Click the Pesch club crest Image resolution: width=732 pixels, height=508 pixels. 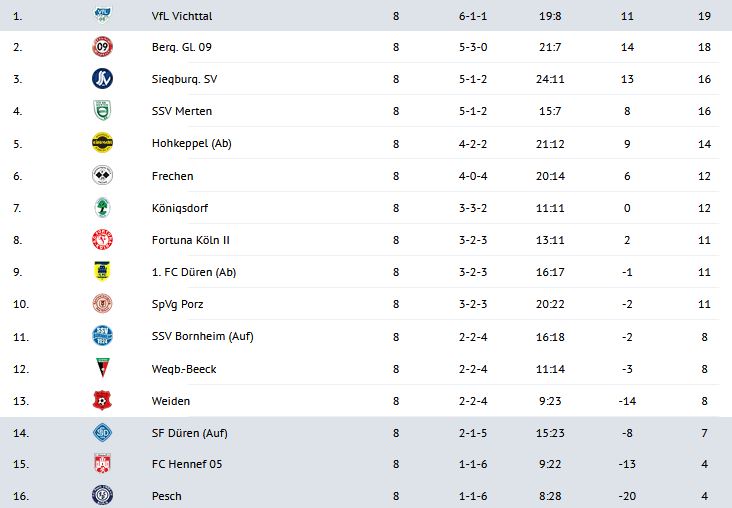click(102, 495)
